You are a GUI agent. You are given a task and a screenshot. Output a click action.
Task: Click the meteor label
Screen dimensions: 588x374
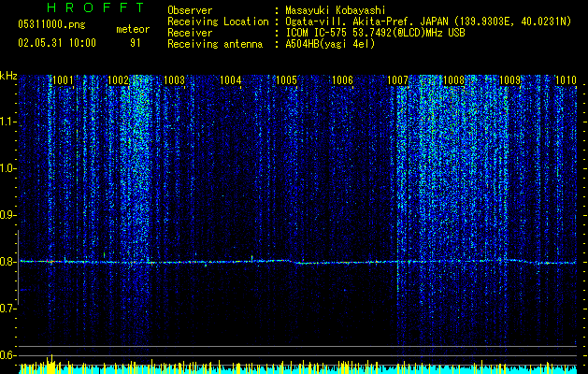(133, 29)
